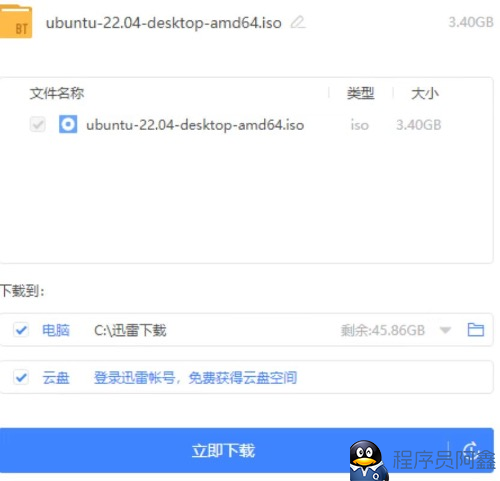Sort by the 文件名称 column header
The image size is (500, 481).
click(x=57, y=93)
